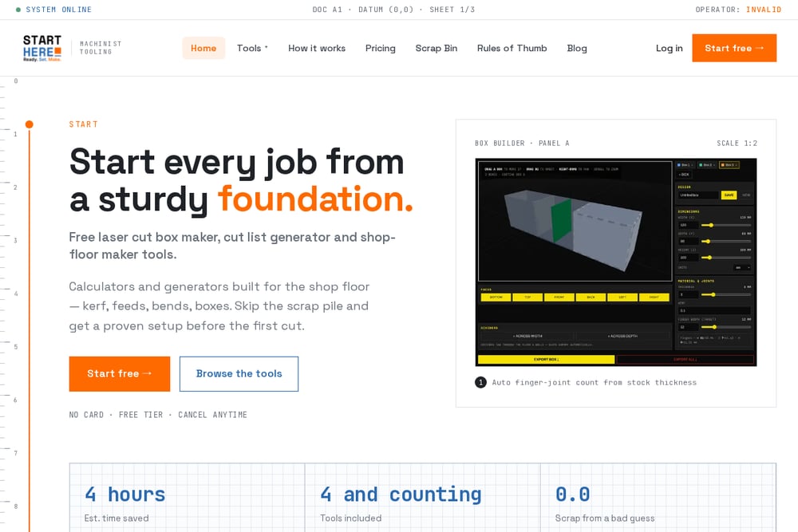Click the Width slider handle in preview
This screenshot has height=532, width=798.
[711, 225]
